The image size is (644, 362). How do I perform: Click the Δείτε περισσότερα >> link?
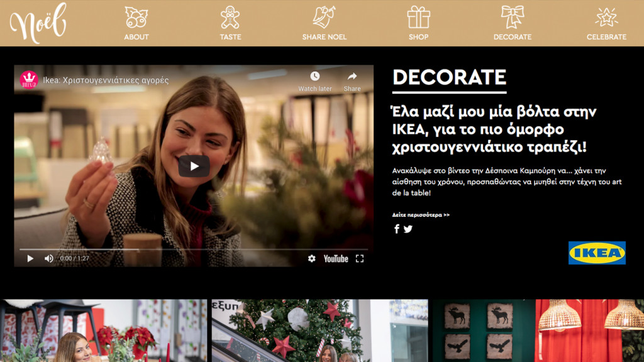[421, 215]
